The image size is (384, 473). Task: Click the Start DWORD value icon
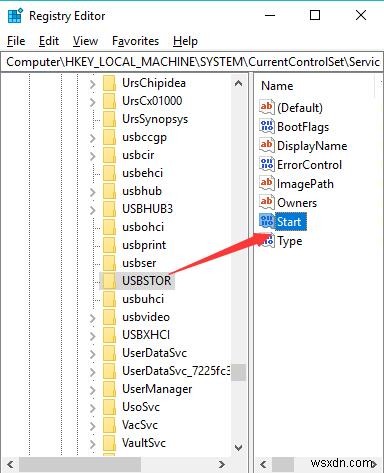point(267,221)
